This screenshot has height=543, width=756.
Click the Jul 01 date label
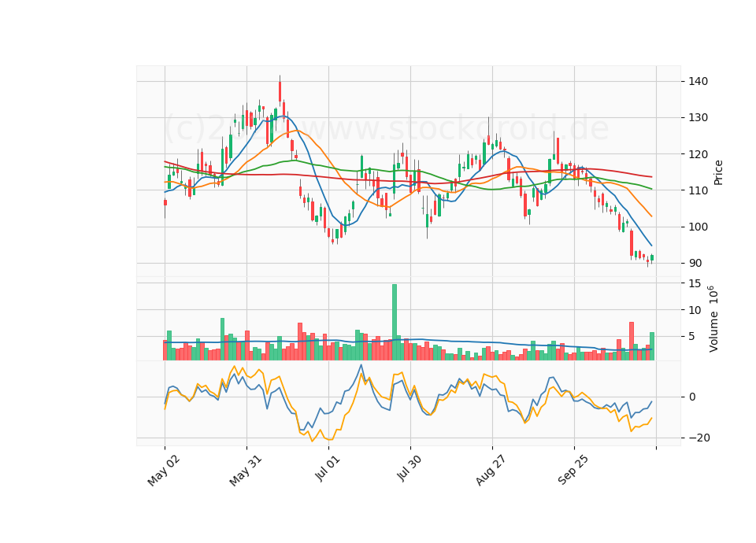point(328,467)
